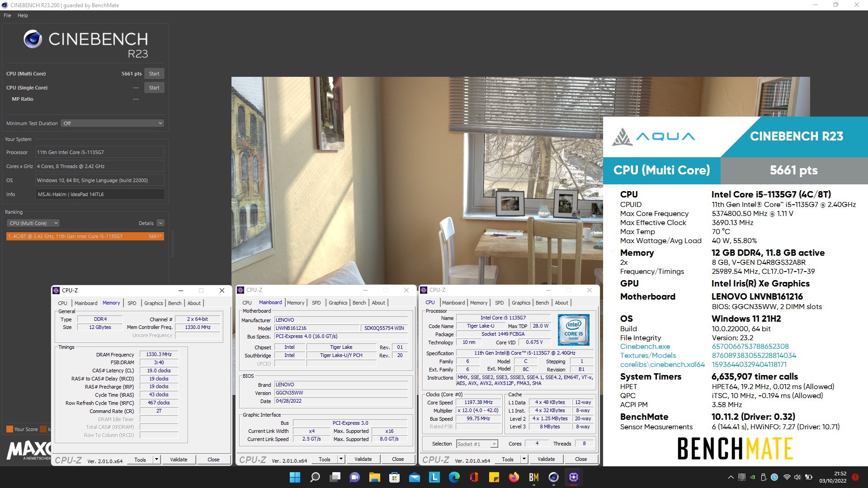Click Intel Core i5 logo in CPU-Z
Image resolution: width=868 pixels, height=488 pixels.
[573, 330]
